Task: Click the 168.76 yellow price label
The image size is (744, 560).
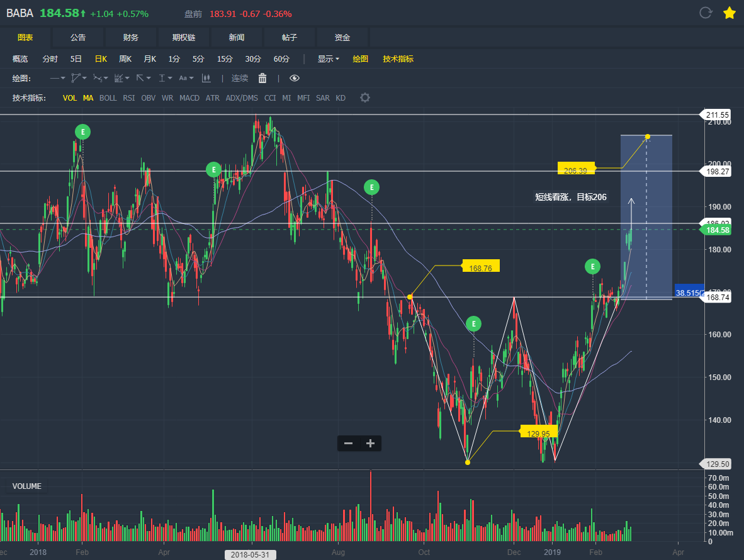Action: 481,266
